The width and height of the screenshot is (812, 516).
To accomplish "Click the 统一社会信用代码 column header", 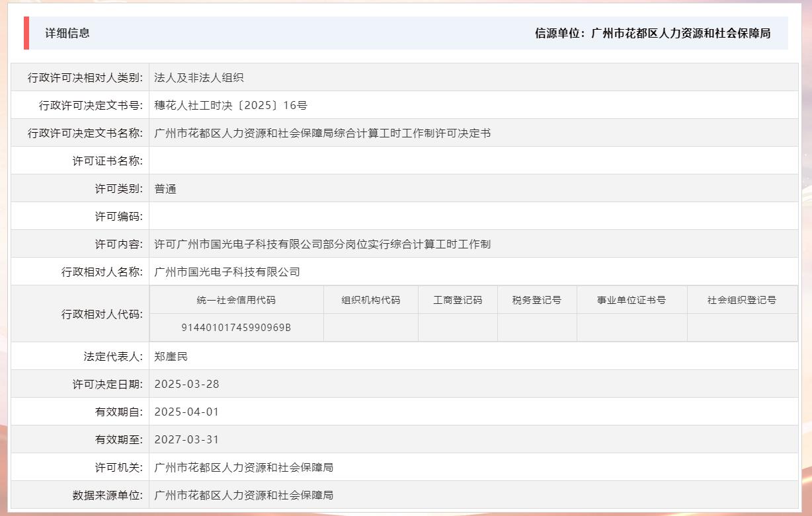I will pos(236,299).
